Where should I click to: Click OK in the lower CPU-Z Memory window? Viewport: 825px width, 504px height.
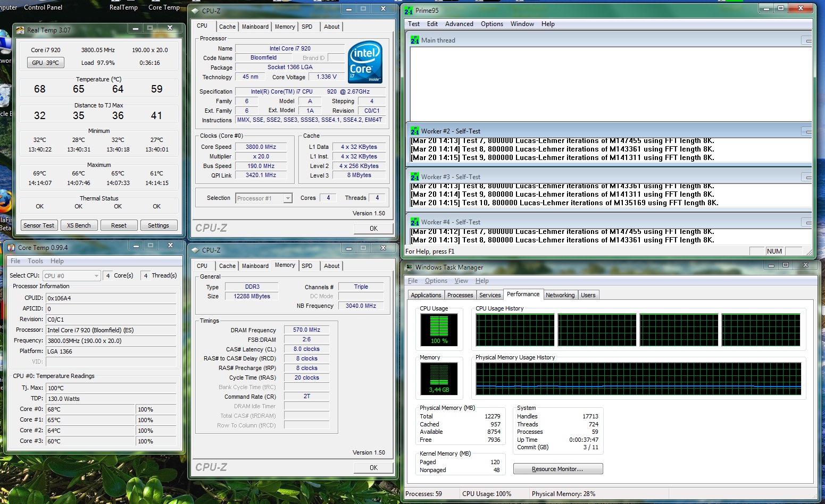click(373, 467)
